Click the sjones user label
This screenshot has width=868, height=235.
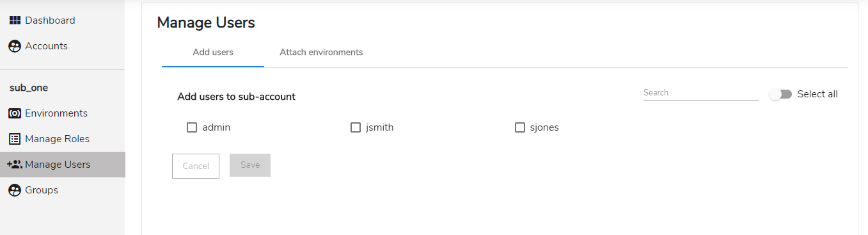point(544,127)
